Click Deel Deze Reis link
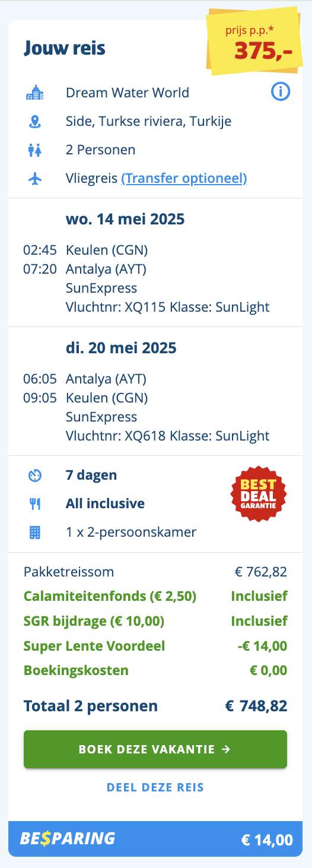Screen dimensions: 312x868 155,787
